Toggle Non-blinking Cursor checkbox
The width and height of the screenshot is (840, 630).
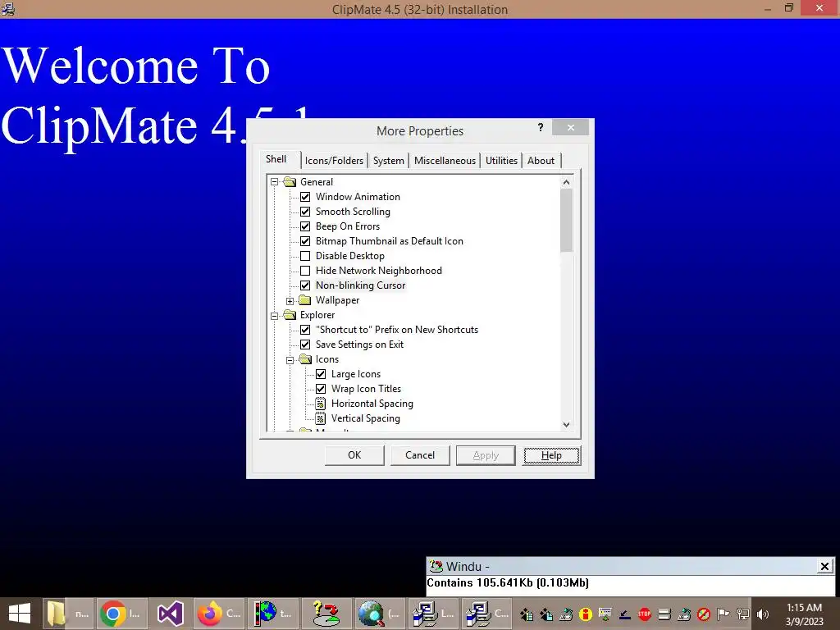tap(305, 285)
